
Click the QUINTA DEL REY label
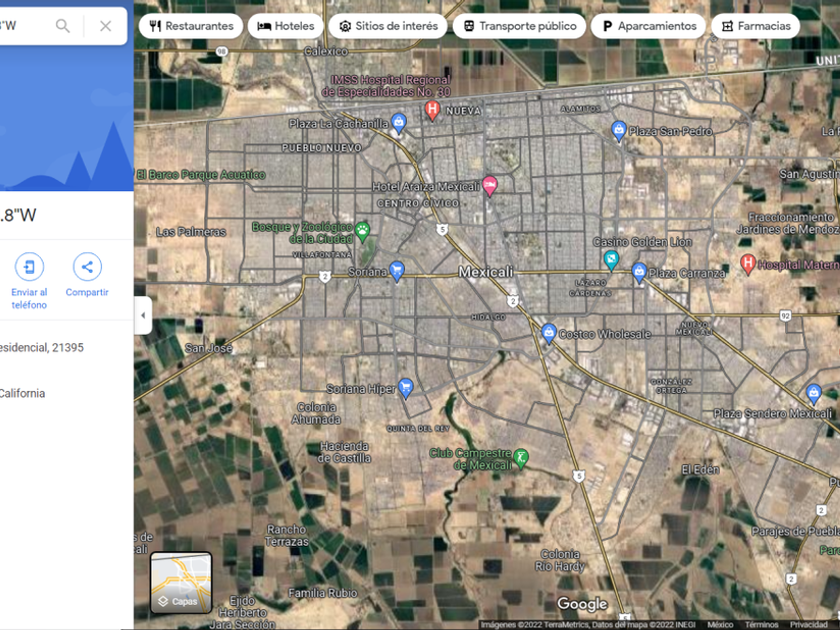point(418,429)
